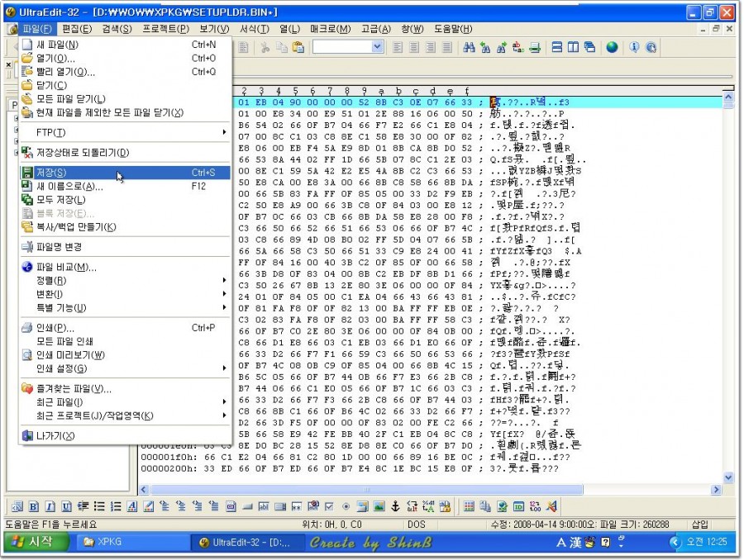Select 저장상태로 되돌리기(D) revert entry

tap(126, 153)
